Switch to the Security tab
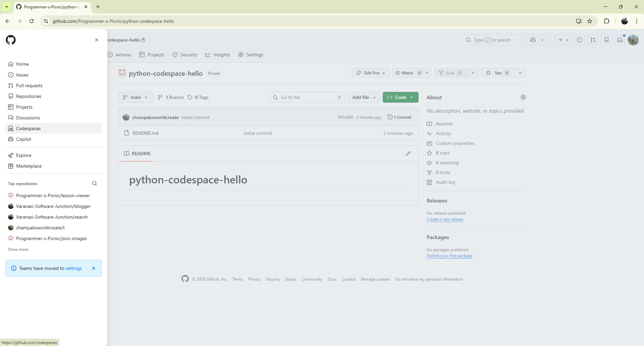Viewport: 644px width, 346px height. click(x=185, y=55)
